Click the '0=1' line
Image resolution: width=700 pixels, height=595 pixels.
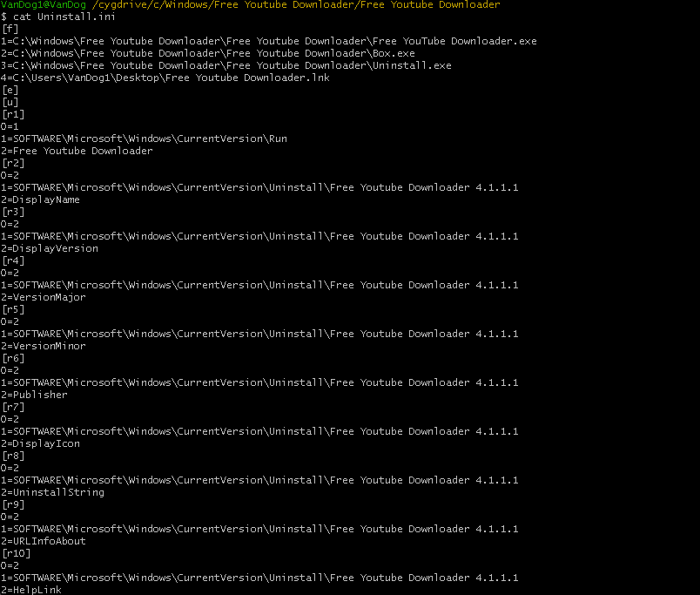[x=10, y=126]
